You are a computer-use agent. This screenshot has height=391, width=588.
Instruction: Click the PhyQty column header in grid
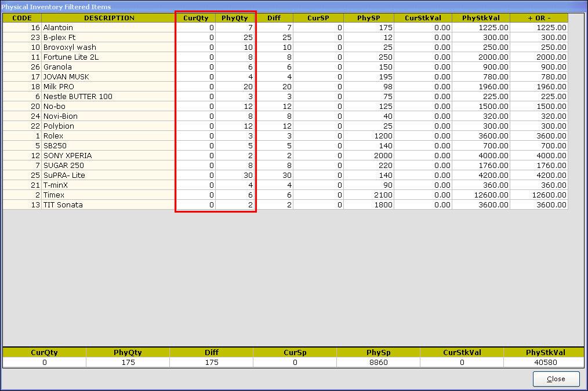(235, 18)
